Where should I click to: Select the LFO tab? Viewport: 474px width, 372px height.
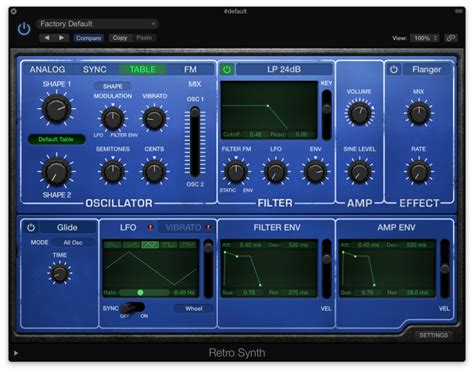(x=128, y=228)
